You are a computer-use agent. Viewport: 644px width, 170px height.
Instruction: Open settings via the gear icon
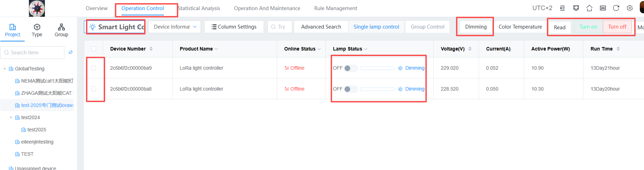630,8
